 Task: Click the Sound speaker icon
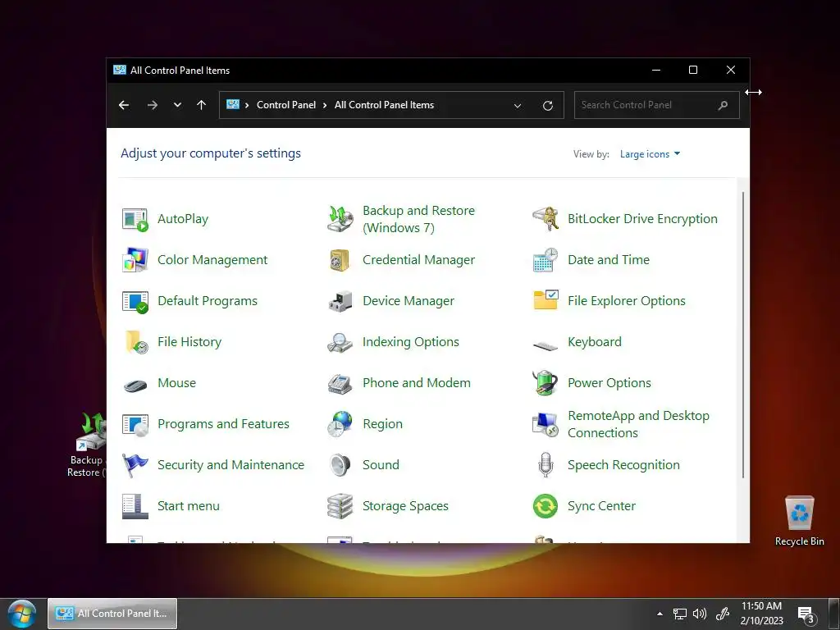340,465
